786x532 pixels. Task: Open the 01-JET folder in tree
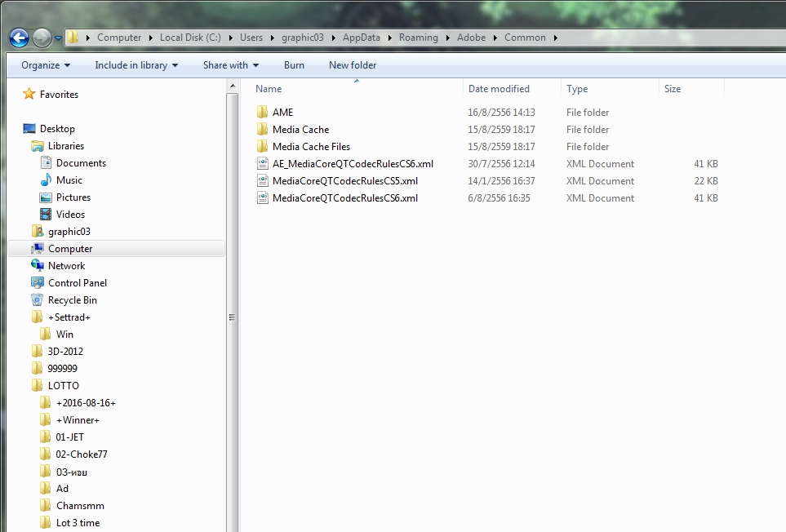pos(69,437)
